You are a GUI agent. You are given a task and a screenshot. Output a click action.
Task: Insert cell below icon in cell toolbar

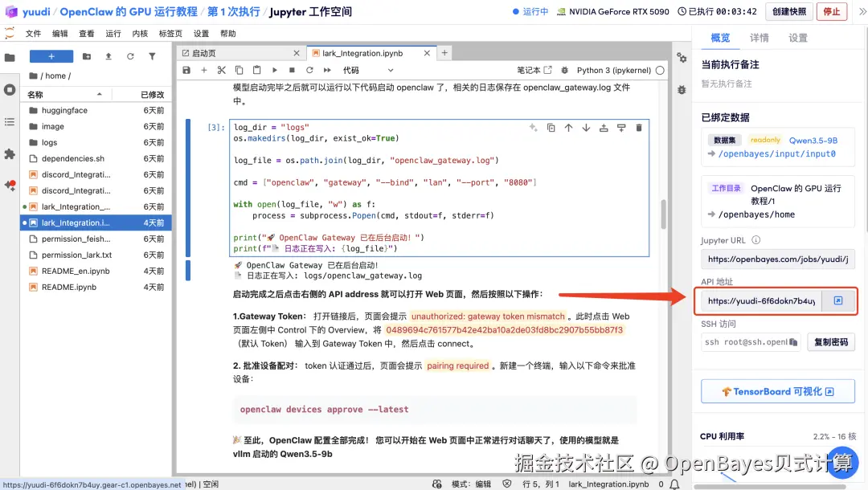[621, 128]
